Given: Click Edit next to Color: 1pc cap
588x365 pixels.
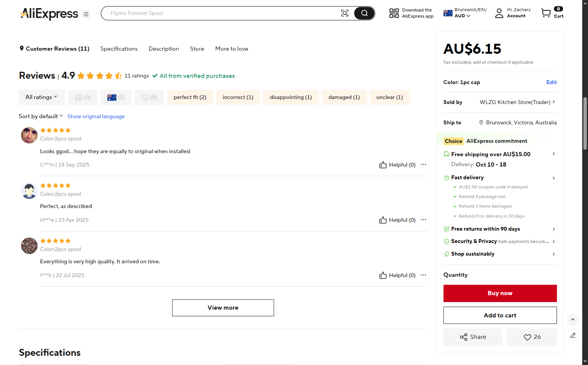Looking at the screenshot, I should 551,82.
